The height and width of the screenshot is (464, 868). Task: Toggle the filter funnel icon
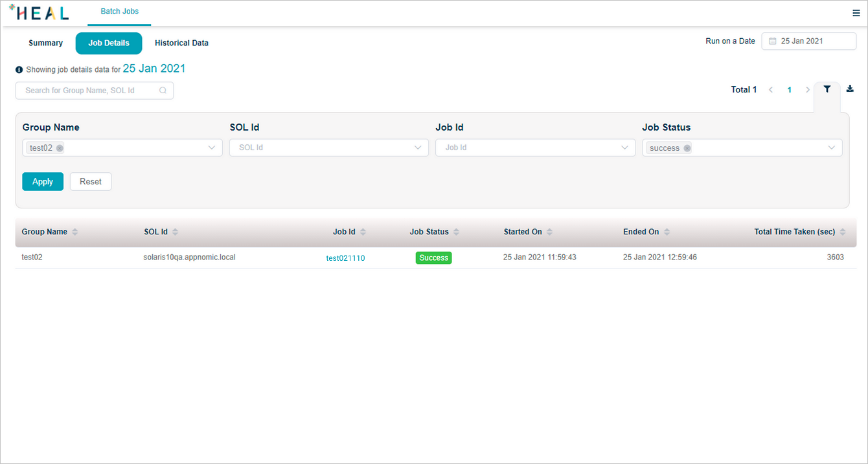(827, 89)
